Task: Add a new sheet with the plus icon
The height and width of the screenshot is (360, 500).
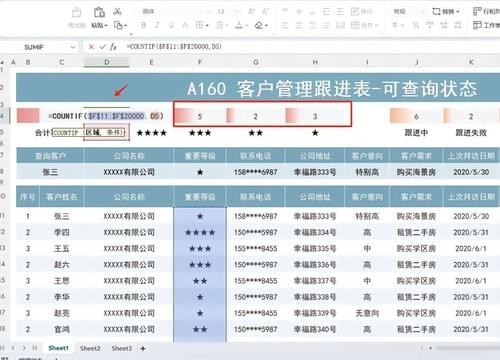Action: 143,348
